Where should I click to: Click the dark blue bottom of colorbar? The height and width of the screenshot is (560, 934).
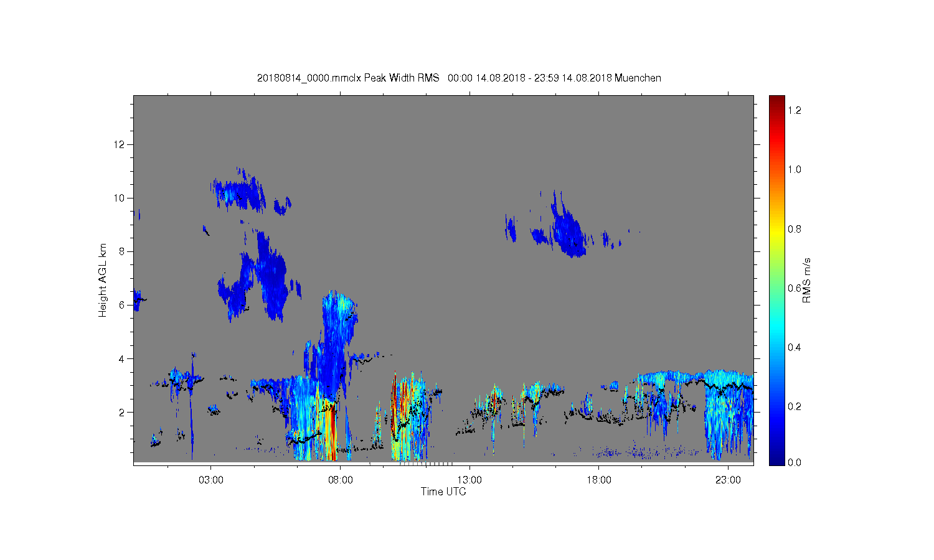tap(776, 457)
